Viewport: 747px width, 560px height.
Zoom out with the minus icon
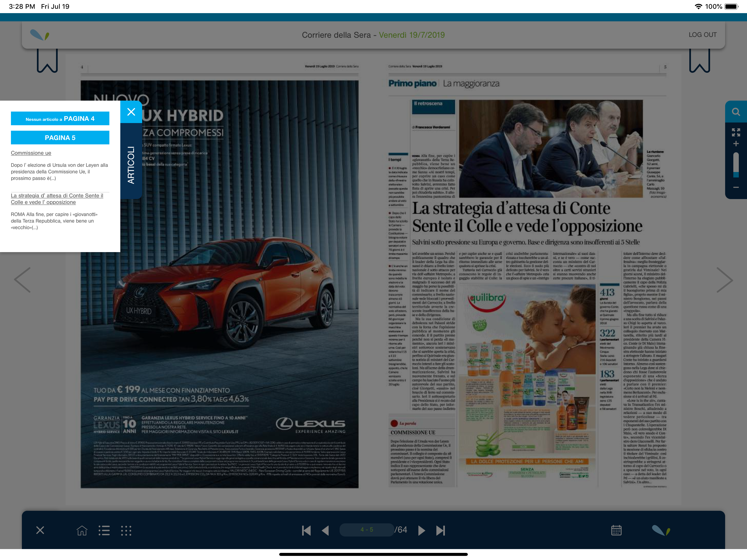[736, 188]
